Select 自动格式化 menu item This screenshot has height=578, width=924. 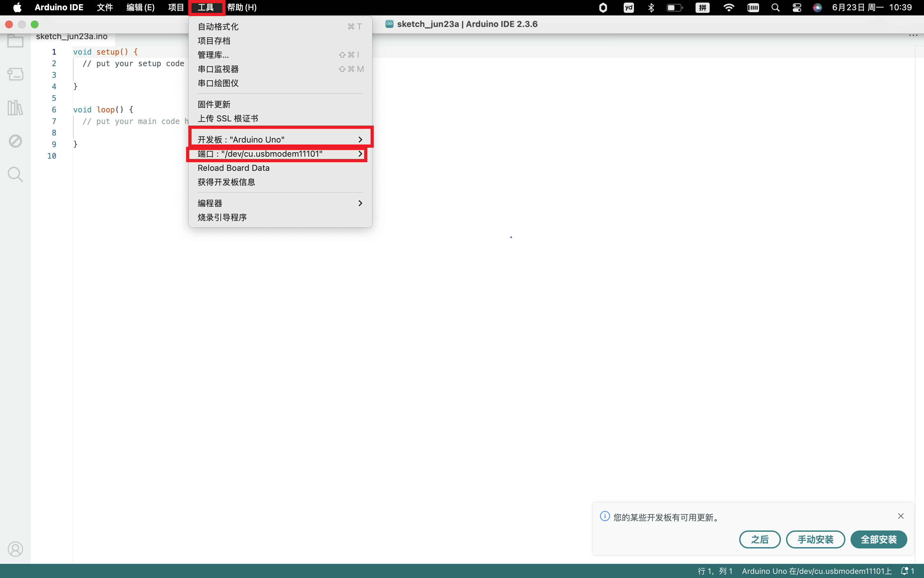coord(280,26)
